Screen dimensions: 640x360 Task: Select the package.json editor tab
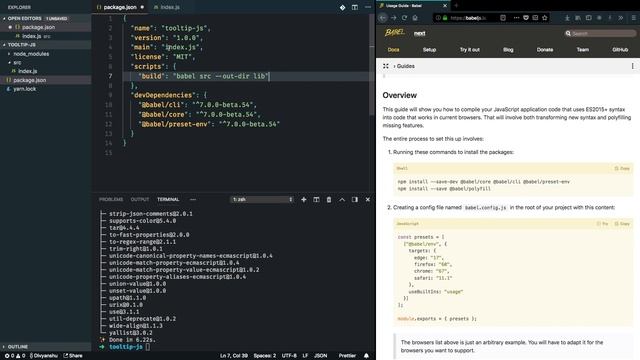coord(120,7)
